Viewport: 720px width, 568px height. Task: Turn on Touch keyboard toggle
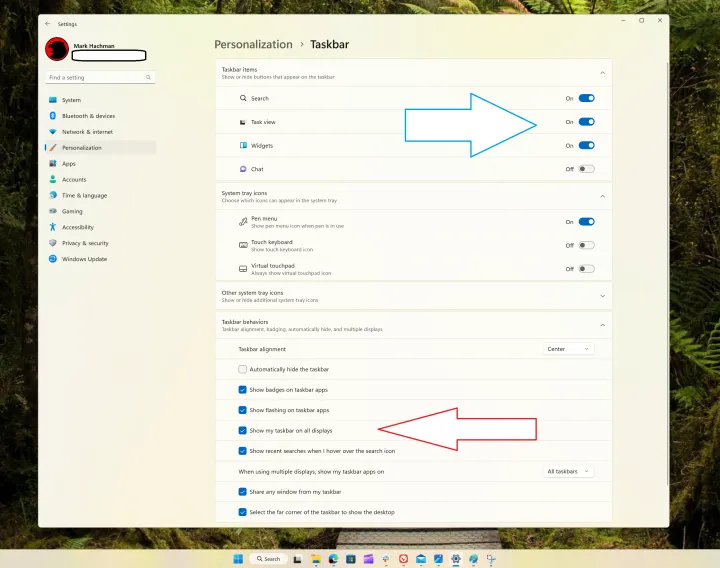[x=586, y=245]
